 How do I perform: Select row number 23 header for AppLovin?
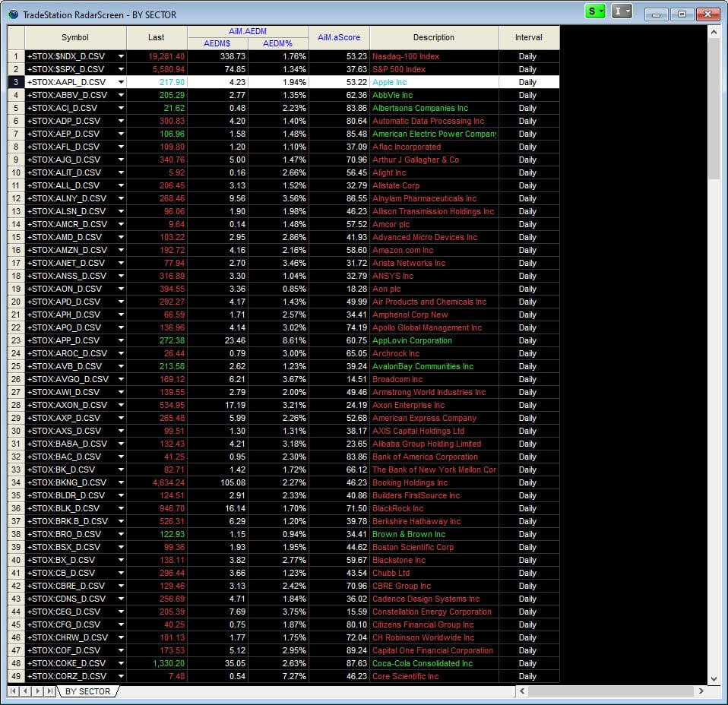click(x=16, y=340)
